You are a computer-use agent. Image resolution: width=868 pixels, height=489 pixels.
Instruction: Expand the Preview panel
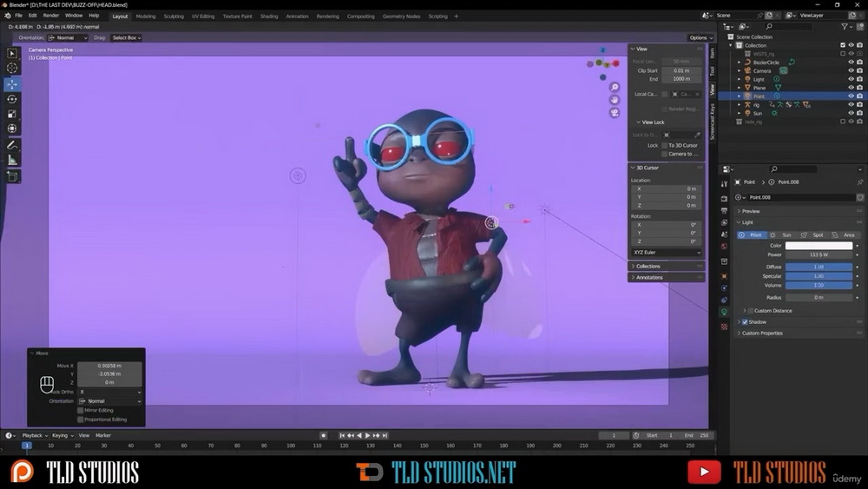click(x=750, y=212)
